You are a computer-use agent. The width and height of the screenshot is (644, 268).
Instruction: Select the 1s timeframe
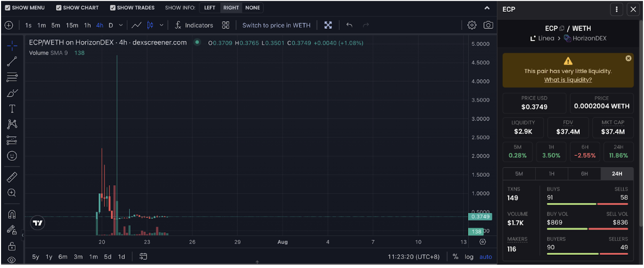pyautogui.click(x=28, y=25)
